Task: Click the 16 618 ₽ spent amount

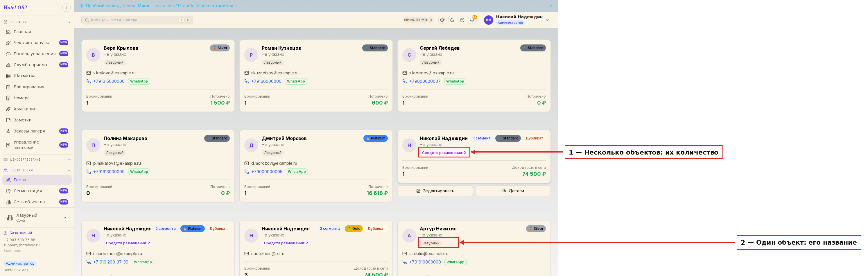Action: point(377,193)
